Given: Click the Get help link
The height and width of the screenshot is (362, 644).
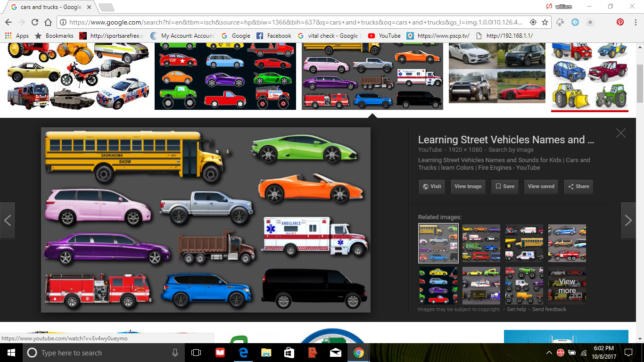Looking at the screenshot, I should (x=516, y=309).
